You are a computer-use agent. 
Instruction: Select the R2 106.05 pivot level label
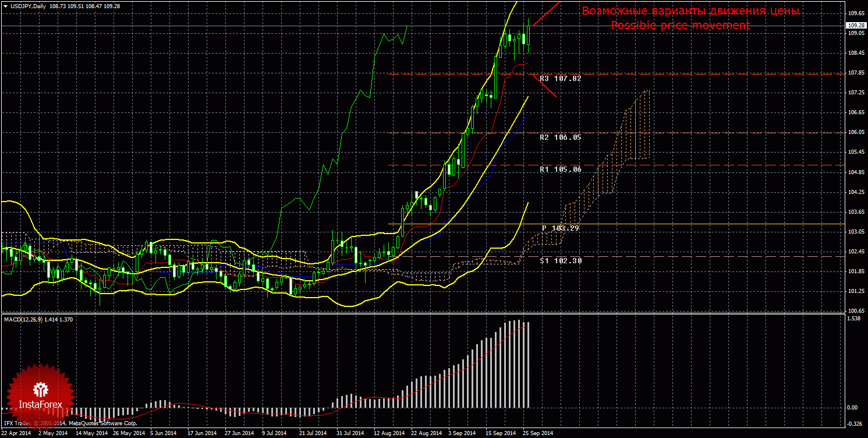pyautogui.click(x=560, y=137)
